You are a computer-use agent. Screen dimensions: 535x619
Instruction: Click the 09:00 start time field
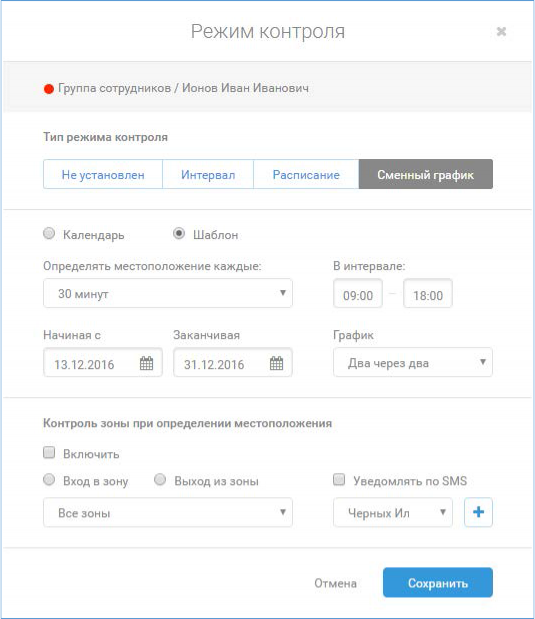[358, 294]
